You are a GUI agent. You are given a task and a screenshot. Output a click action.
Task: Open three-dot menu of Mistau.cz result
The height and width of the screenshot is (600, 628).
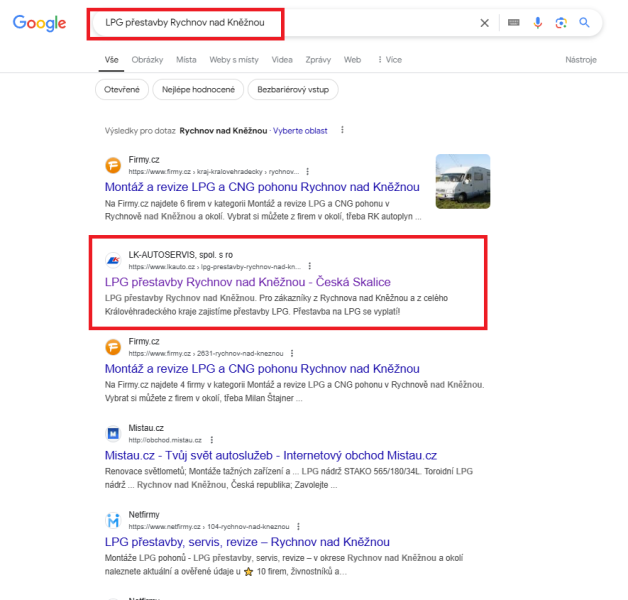pyautogui.click(x=211, y=440)
